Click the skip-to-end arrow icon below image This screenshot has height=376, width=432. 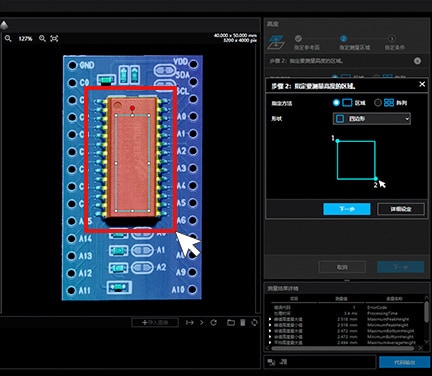pyautogui.click(x=190, y=322)
